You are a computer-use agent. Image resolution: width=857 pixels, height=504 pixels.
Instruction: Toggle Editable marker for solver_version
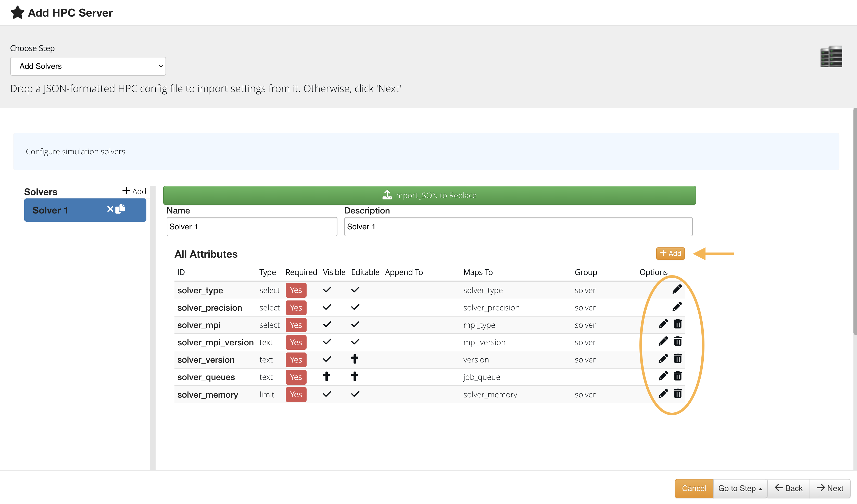pos(355,359)
